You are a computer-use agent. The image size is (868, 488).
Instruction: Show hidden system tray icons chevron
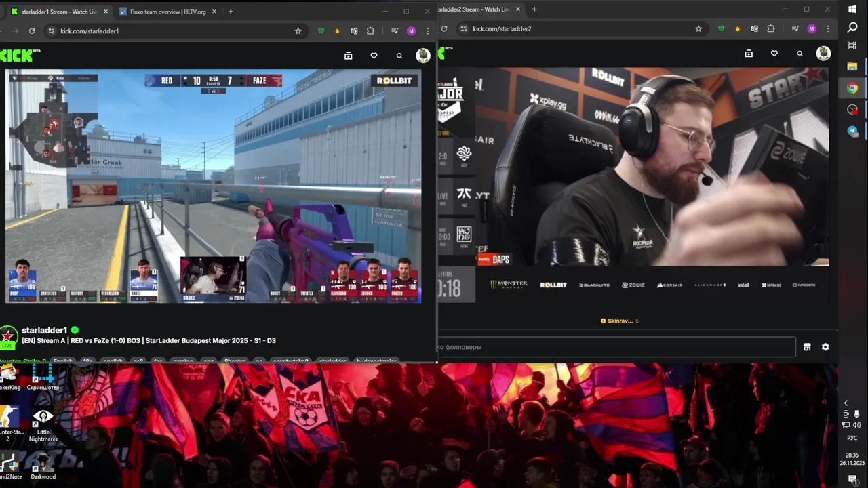click(x=846, y=403)
